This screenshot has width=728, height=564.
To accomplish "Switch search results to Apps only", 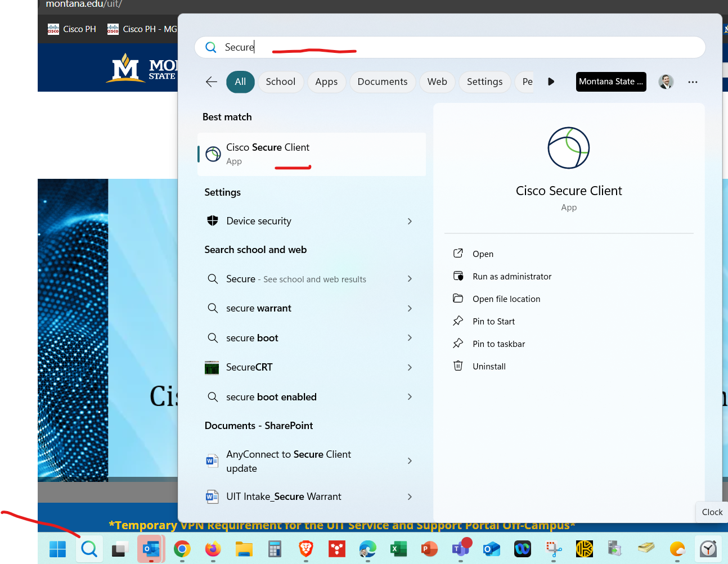I will pyautogui.click(x=326, y=82).
